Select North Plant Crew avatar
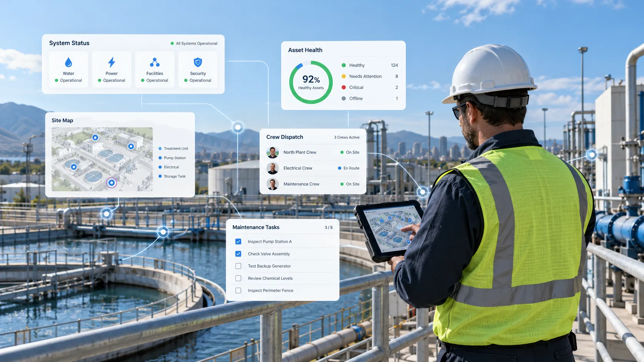Screen dimensions: 644x362 point(272,152)
